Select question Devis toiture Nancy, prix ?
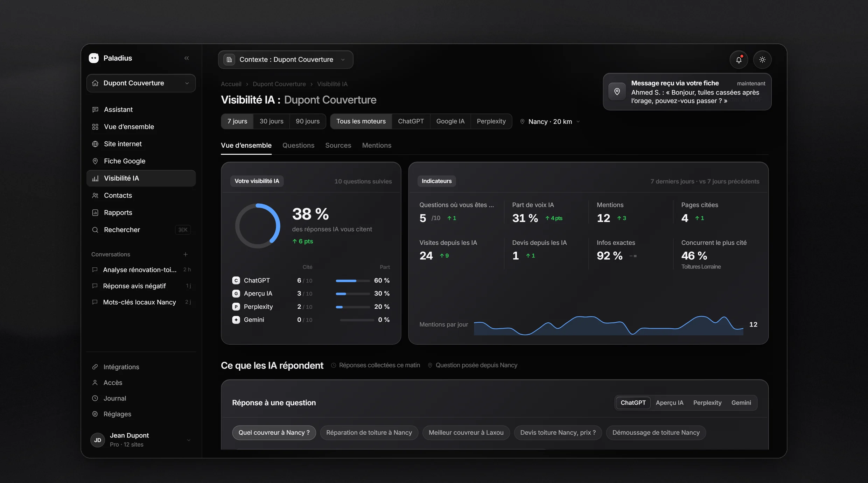 point(558,433)
